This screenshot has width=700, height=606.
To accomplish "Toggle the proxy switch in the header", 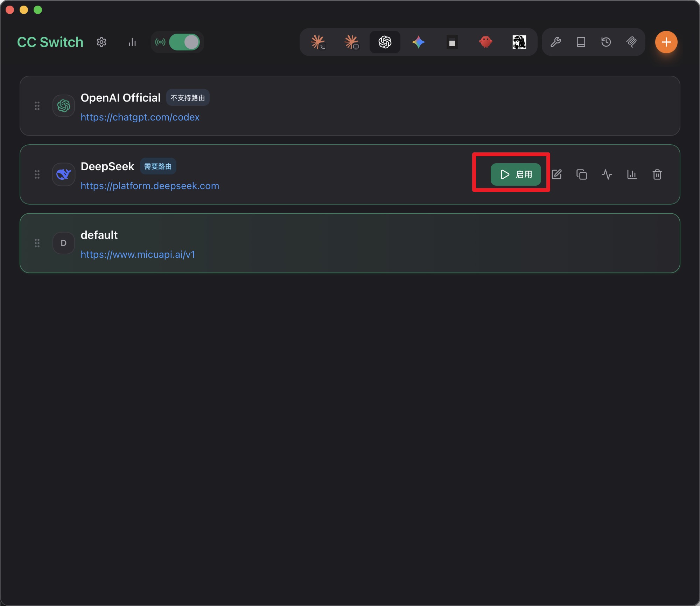I will pos(184,42).
